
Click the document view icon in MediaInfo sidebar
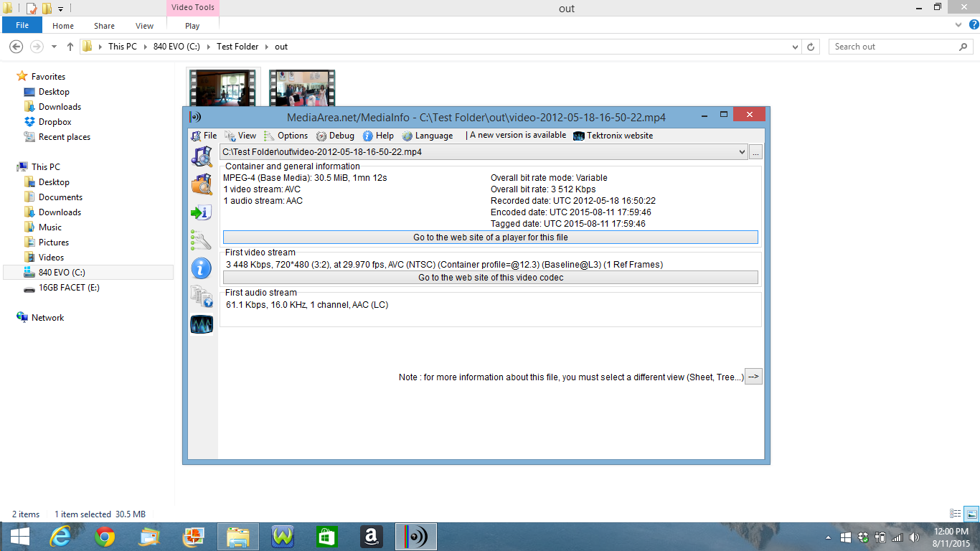(202, 296)
